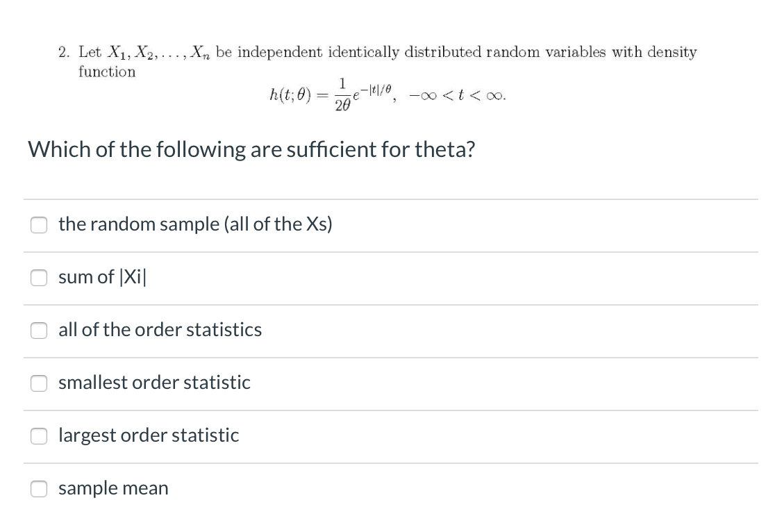This screenshot has width=775, height=532.
Task: Check the smallest order statistic option
Action: [x=39, y=383]
